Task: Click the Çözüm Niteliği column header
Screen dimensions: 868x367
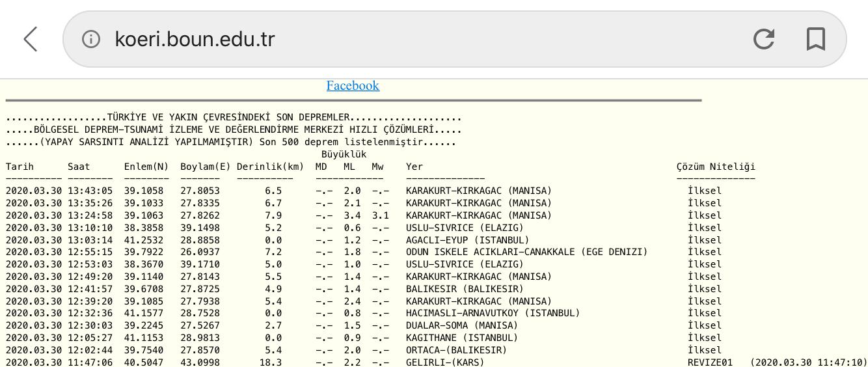Action: pos(716,167)
